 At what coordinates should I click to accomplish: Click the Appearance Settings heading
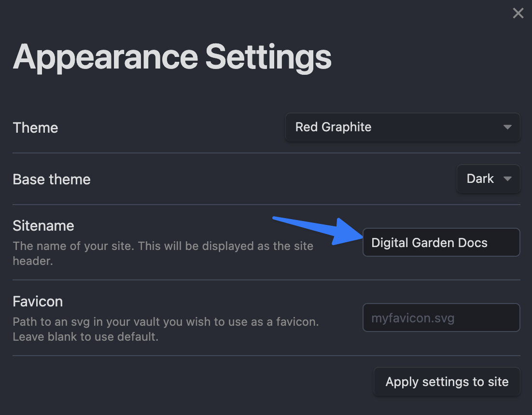click(x=172, y=57)
